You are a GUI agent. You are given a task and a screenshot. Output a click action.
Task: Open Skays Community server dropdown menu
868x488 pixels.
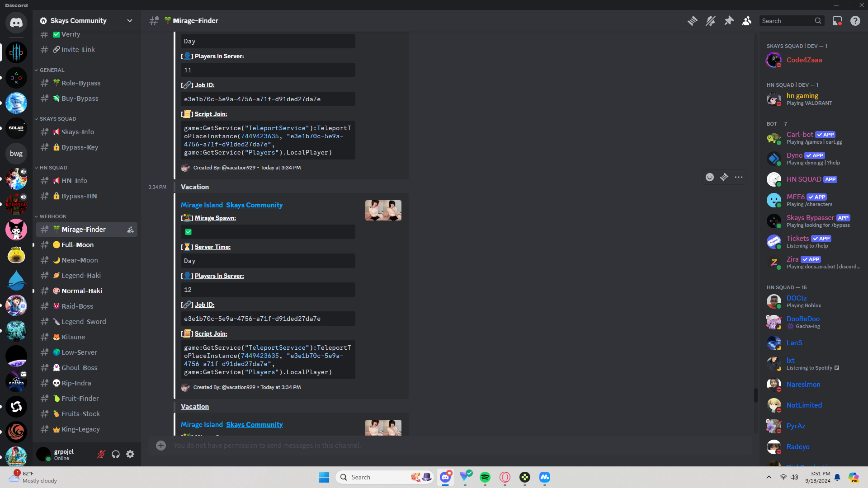coord(87,21)
